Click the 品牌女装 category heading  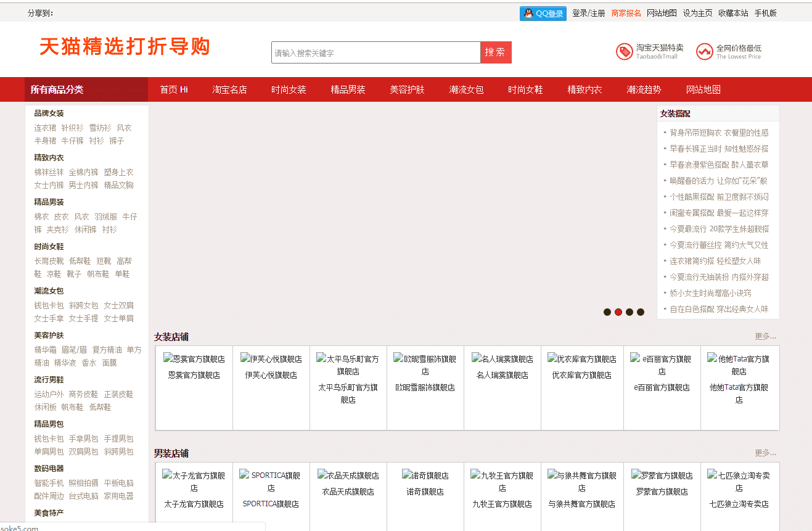[49, 113]
